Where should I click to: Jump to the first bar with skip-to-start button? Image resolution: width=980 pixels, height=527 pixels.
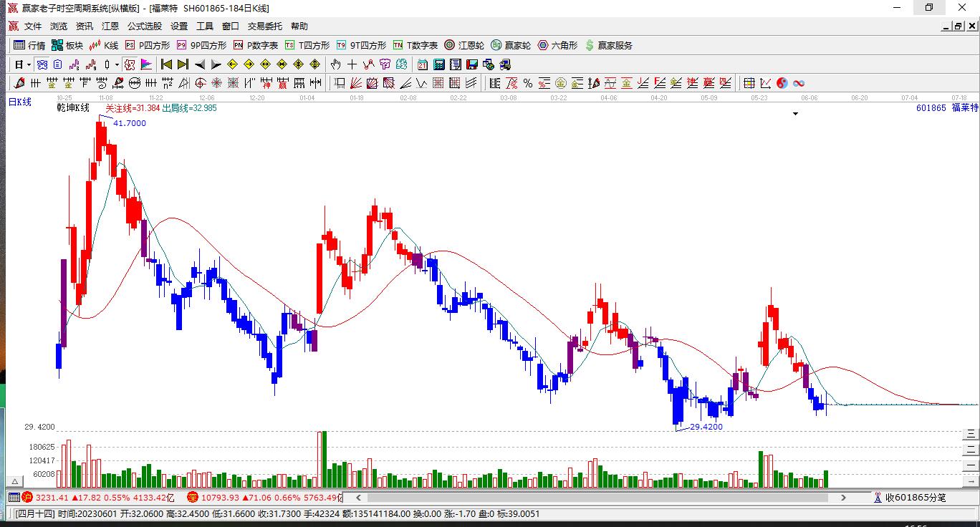[166, 64]
